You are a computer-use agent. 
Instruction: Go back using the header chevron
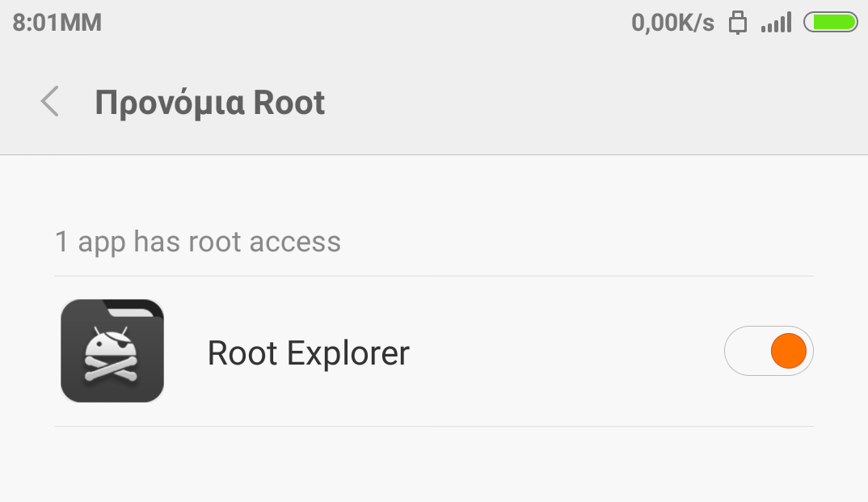coord(50,103)
